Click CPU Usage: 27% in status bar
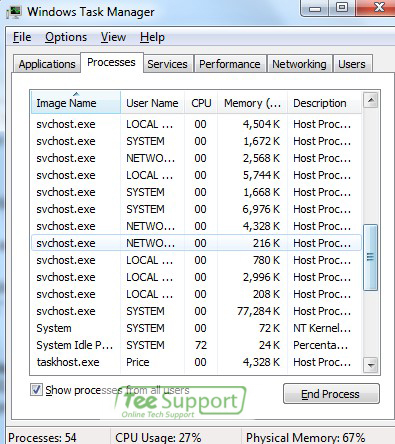395x444 pixels. pyautogui.click(x=158, y=438)
